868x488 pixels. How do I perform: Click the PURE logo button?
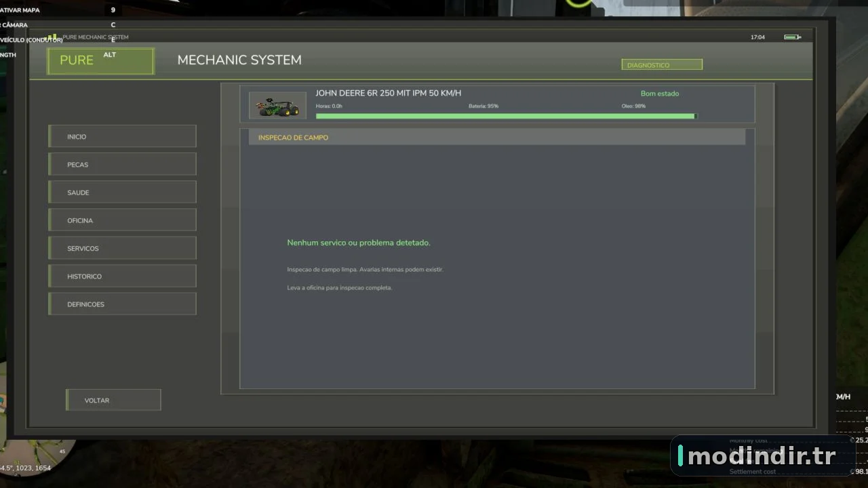100,61
